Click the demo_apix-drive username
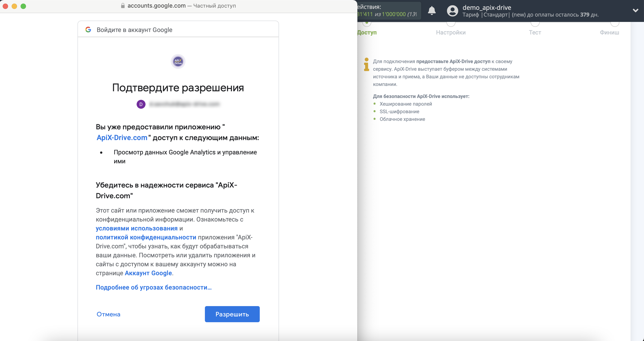Image resolution: width=644 pixels, height=341 pixels. pos(487,7)
